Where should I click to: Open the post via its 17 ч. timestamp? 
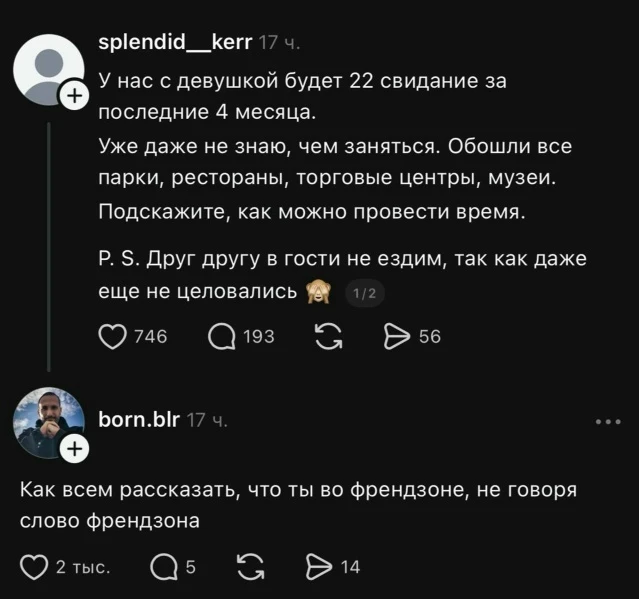(279, 42)
